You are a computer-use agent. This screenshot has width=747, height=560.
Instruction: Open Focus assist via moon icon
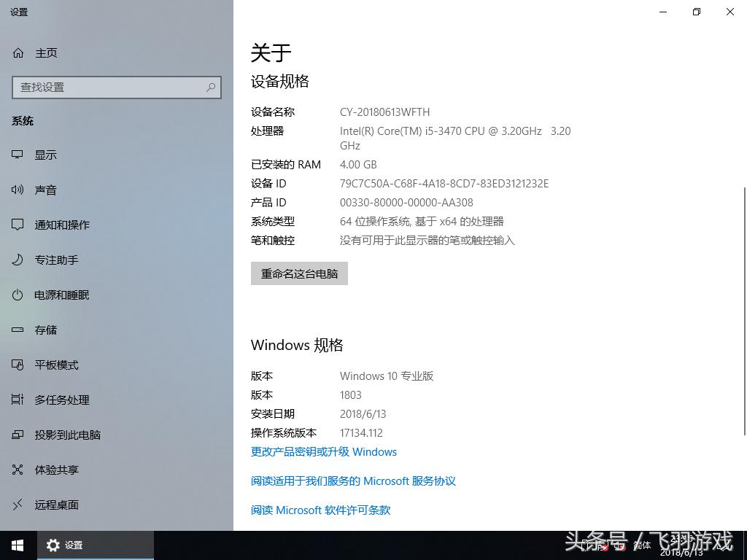pos(18,260)
